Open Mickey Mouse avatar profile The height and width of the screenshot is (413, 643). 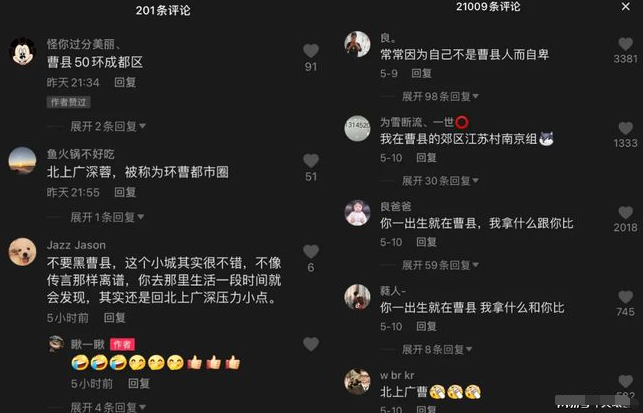23,51
